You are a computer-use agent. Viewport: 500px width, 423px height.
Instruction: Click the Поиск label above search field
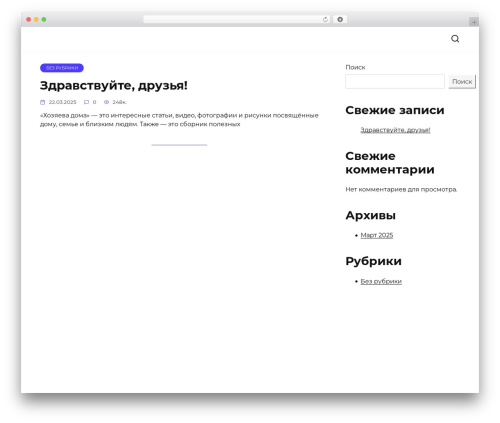(355, 67)
